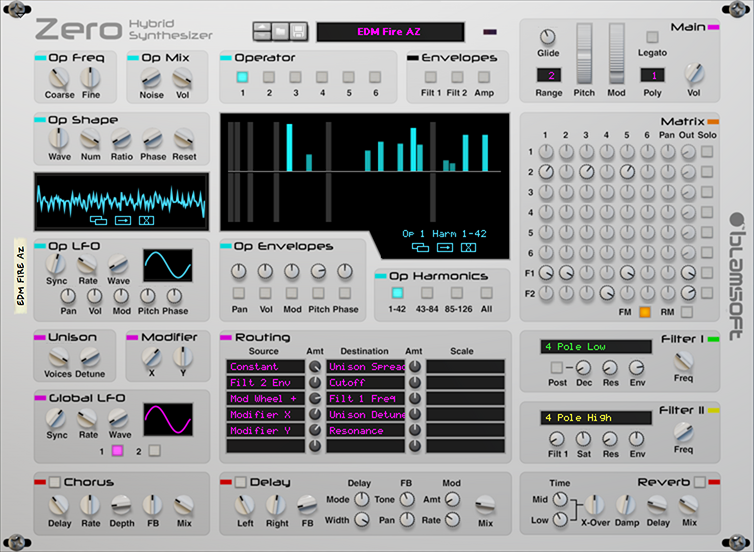The height and width of the screenshot is (552, 754).
Task: Show the Filt 1 envelope
Action: [431, 77]
